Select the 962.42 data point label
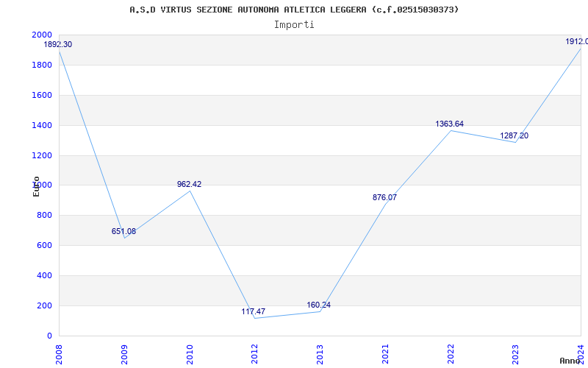Screen dimensions: 588x368 (x=190, y=184)
